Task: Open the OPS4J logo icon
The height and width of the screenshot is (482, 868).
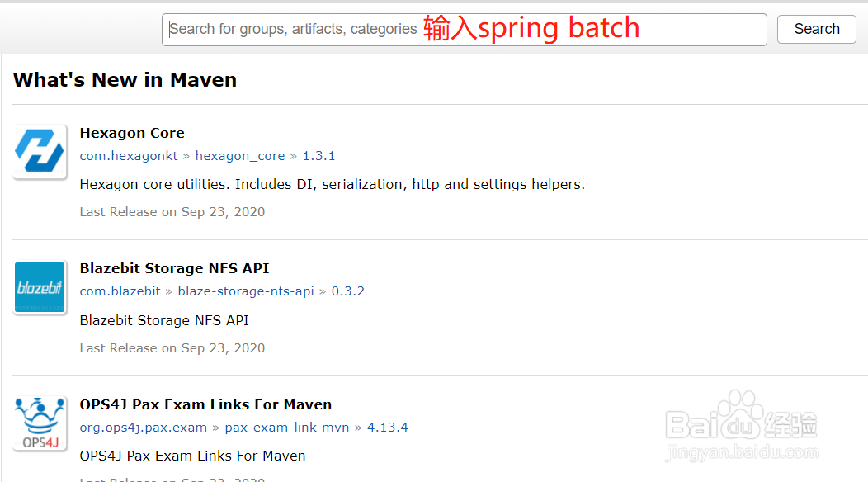Action: coord(40,424)
